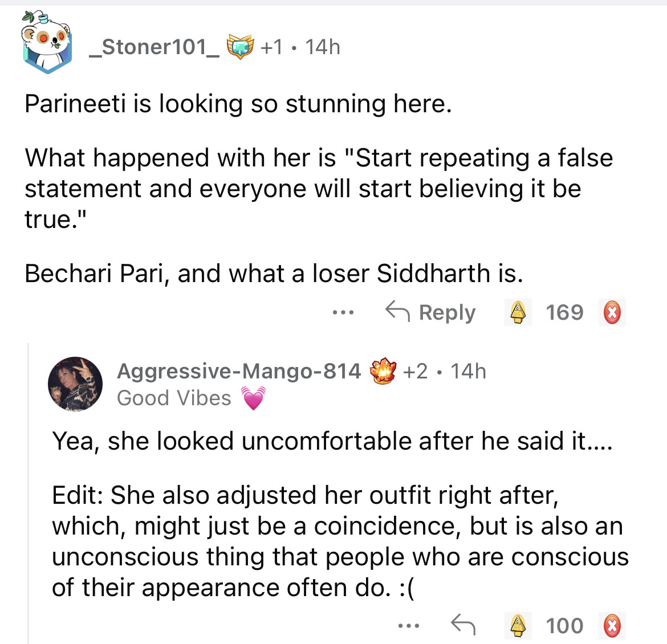The image size is (667, 644).
Task: Open the three-dot menu on Aggressive-Mango-814's reply
Action: coord(409,625)
